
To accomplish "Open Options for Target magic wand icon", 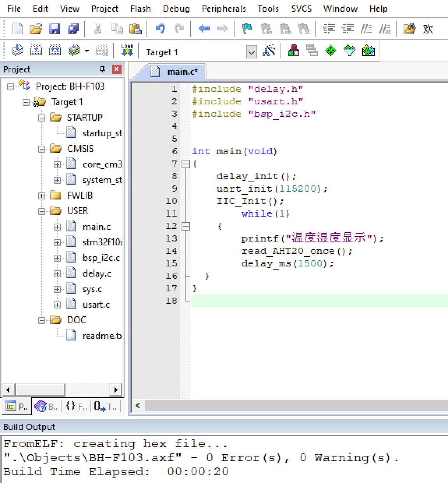I will click(269, 51).
